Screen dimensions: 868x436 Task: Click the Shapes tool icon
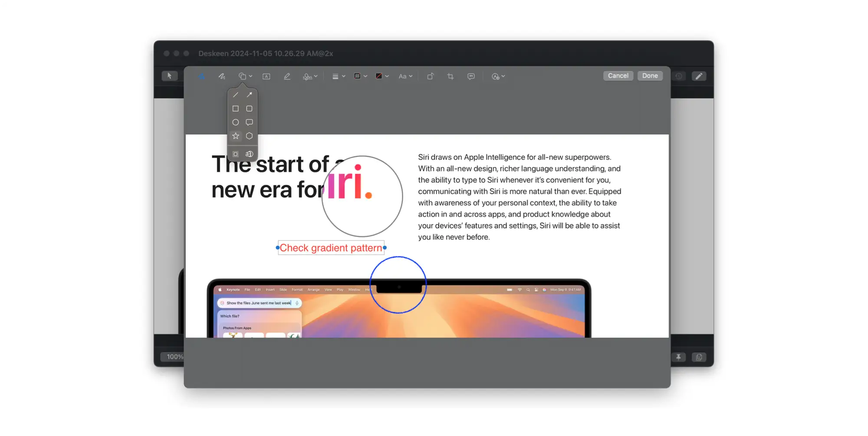click(x=242, y=76)
